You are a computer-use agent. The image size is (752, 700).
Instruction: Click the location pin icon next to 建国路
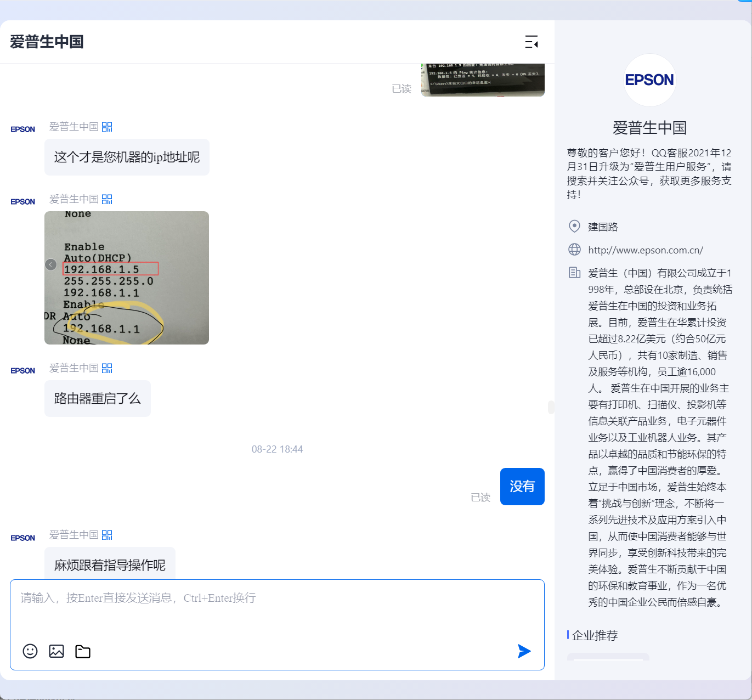click(574, 226)
